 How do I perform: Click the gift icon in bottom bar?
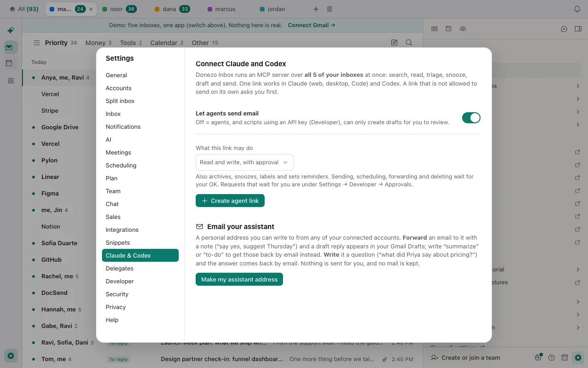pyautogui.click(x=538, y=357)
